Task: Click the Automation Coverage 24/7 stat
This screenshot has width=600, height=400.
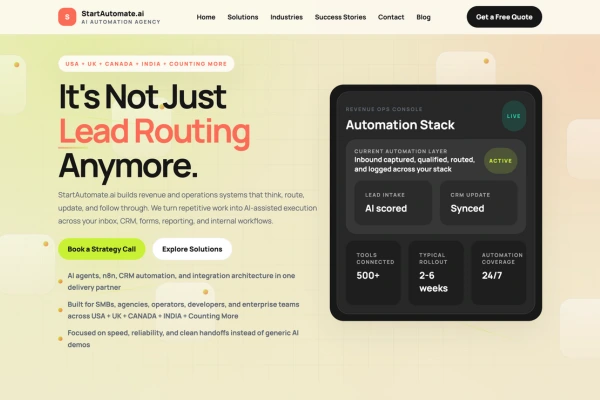Action: (x=498, y=273)
